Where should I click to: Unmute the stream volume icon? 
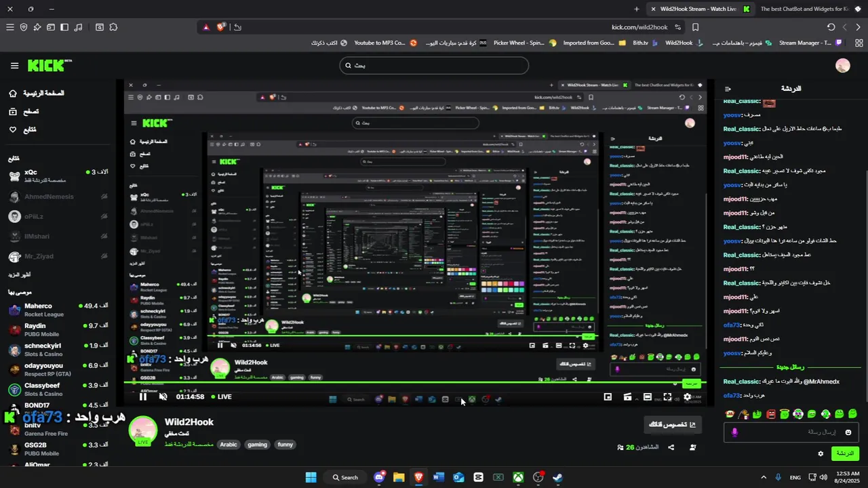[x=163, y=396]
